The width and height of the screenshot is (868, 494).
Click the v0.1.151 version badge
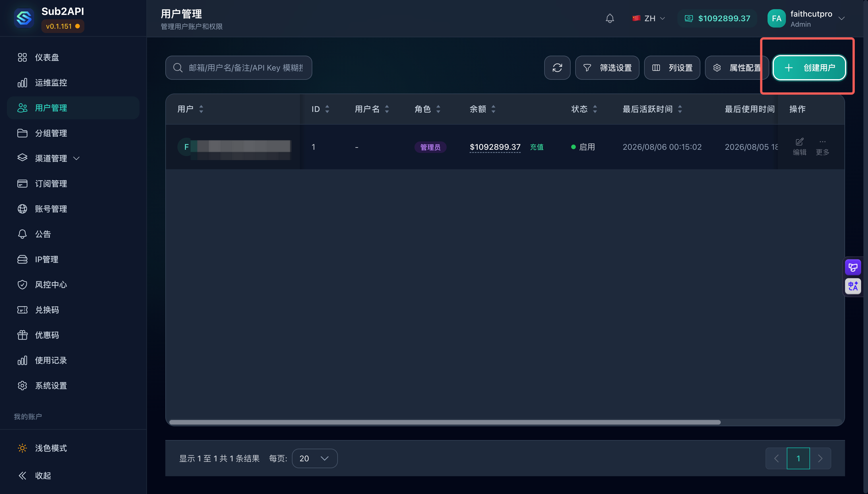(63, 26)
